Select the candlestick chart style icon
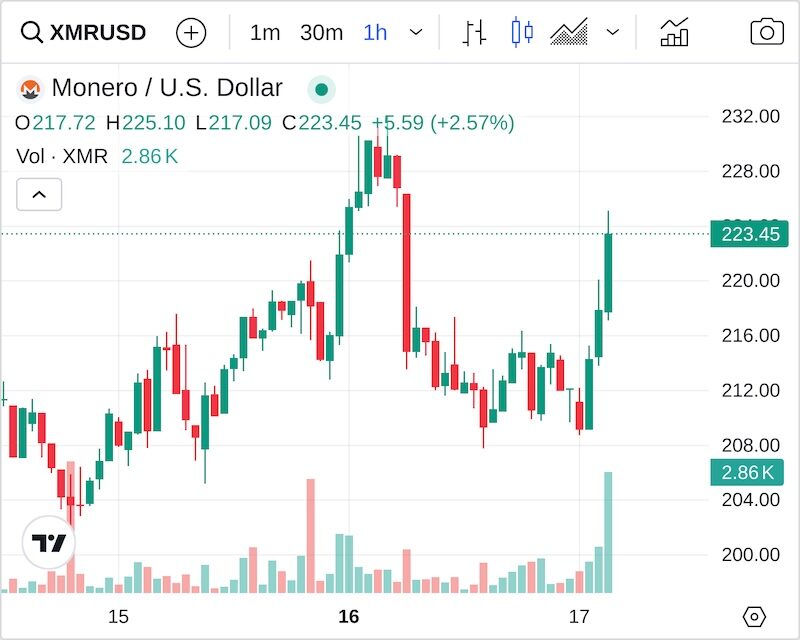Viewport: 800px width, 640px height. pyautogui.click(x=521, y=32)
